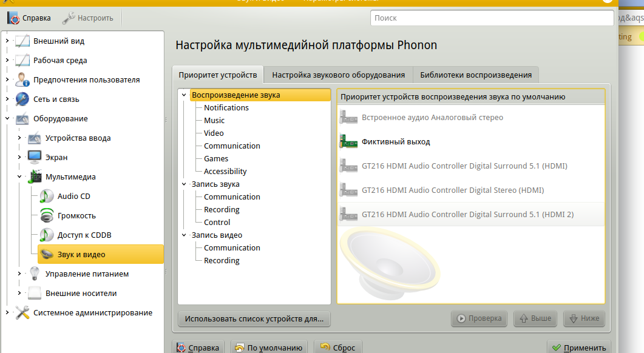Click the Настроить wrench icon in toolbar
This screenshot has width=644, height=353.
pos(69,18)
